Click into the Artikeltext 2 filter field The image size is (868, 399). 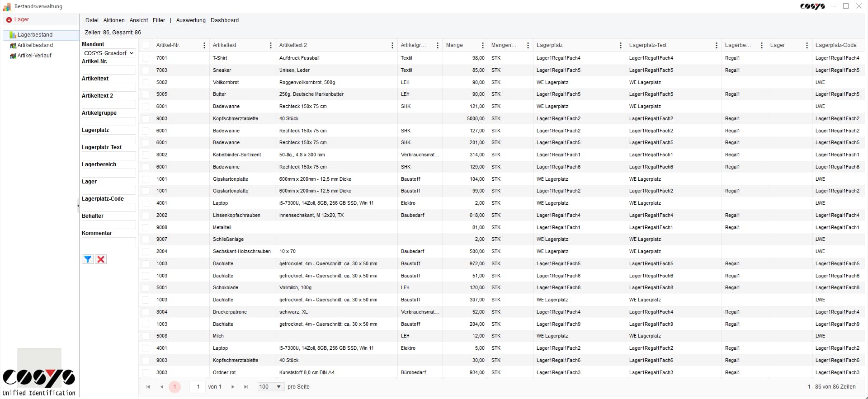(x=109, y=104)
